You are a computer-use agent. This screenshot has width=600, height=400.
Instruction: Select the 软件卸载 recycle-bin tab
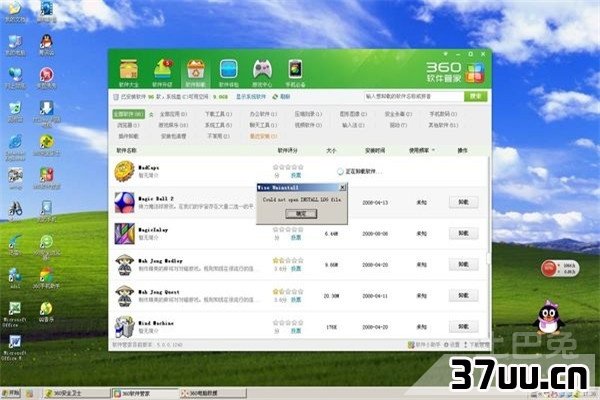coord(196,73)
